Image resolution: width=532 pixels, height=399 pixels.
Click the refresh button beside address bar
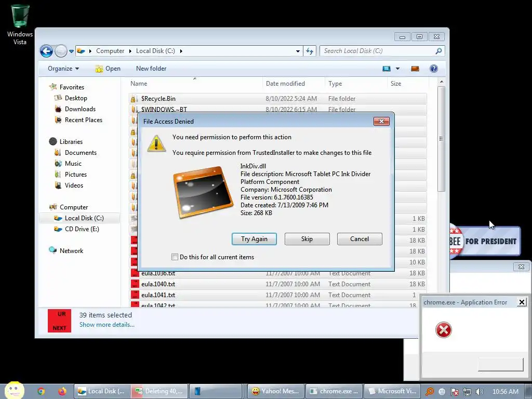tap(310, 51)
